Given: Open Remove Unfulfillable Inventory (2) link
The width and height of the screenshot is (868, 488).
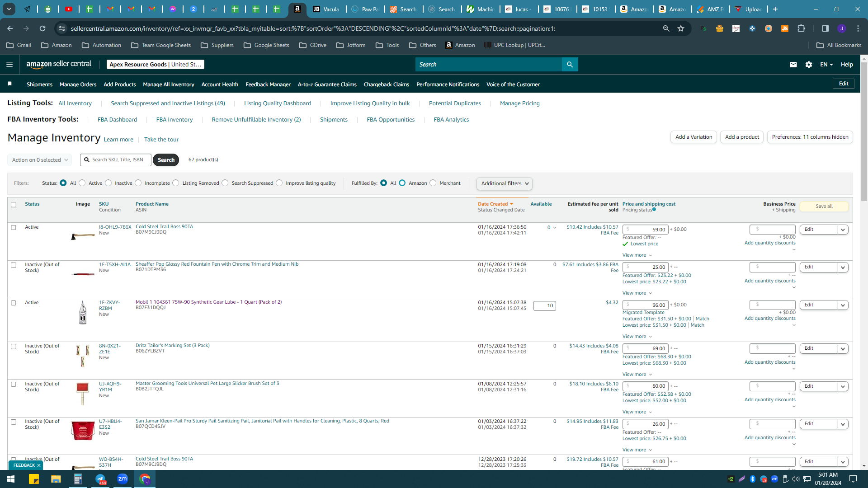Looking at the screenshot, I should tap(256, 120).
